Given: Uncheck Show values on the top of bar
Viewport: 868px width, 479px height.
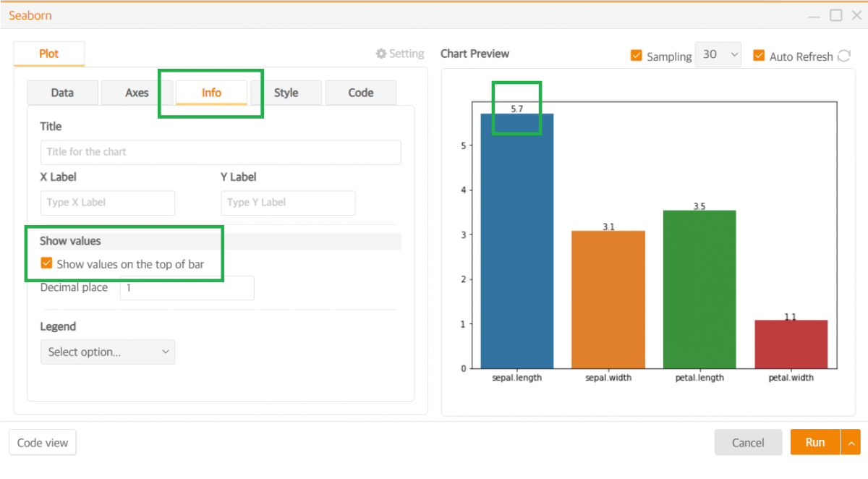Looking at the screenshot, I should click(46, 263).
